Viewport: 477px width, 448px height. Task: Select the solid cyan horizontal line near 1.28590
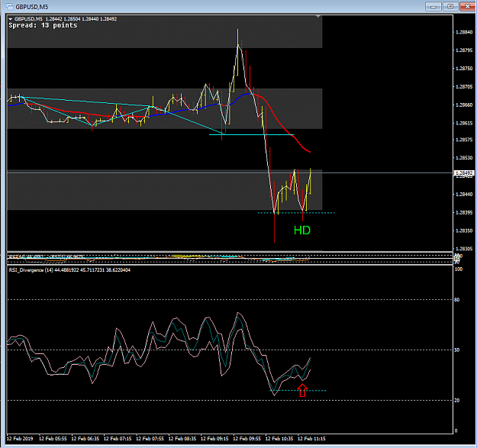tap(252, 134)
